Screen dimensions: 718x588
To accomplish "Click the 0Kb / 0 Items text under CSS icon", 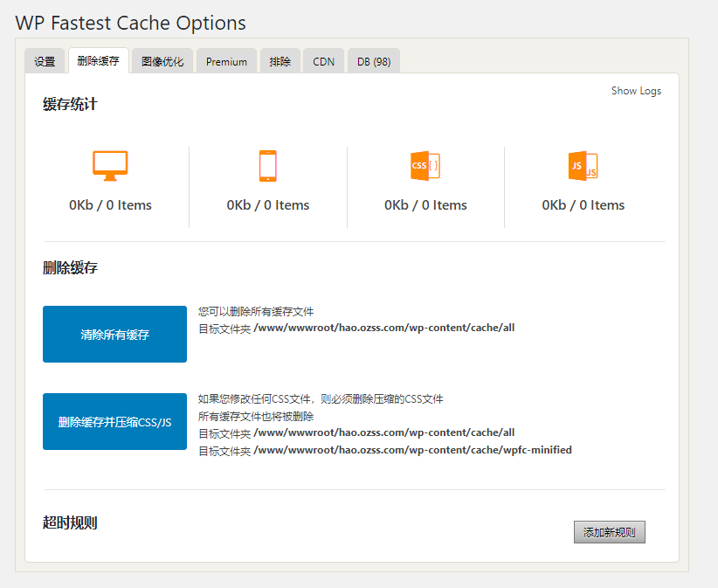I will coord(425,204).
